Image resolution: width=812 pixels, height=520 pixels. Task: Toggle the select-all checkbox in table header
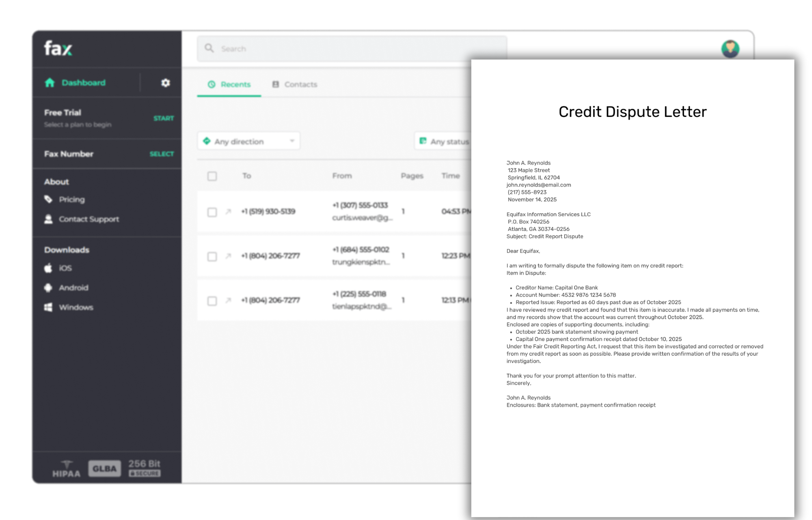[212, 176]
